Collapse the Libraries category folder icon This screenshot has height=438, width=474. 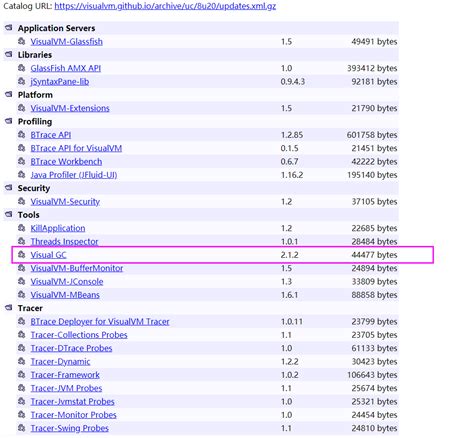point(9,54)
